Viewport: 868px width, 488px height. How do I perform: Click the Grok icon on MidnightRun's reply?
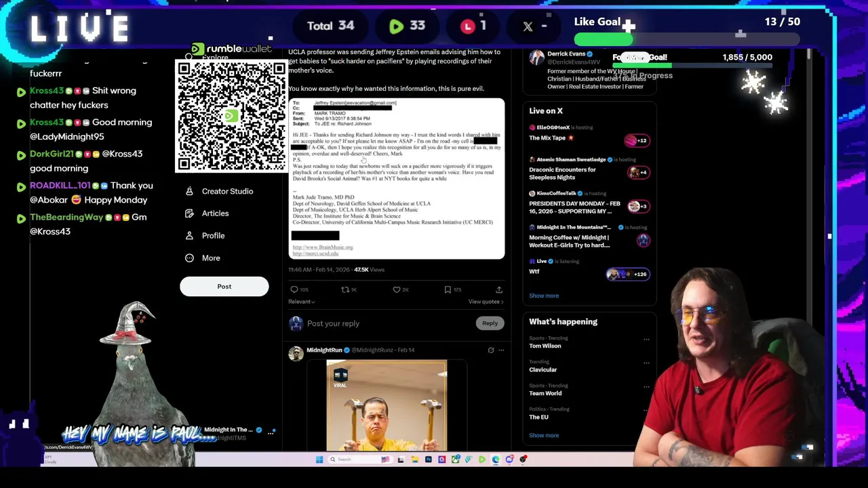point(491,350)
